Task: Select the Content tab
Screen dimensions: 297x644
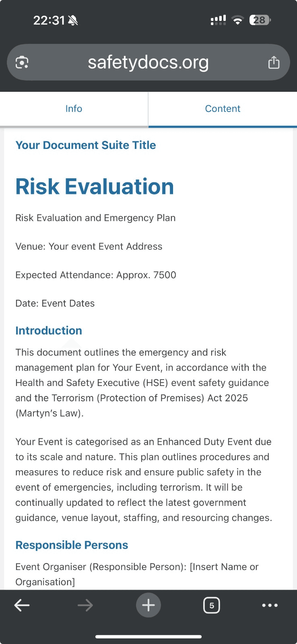Action: click(223, 109)
